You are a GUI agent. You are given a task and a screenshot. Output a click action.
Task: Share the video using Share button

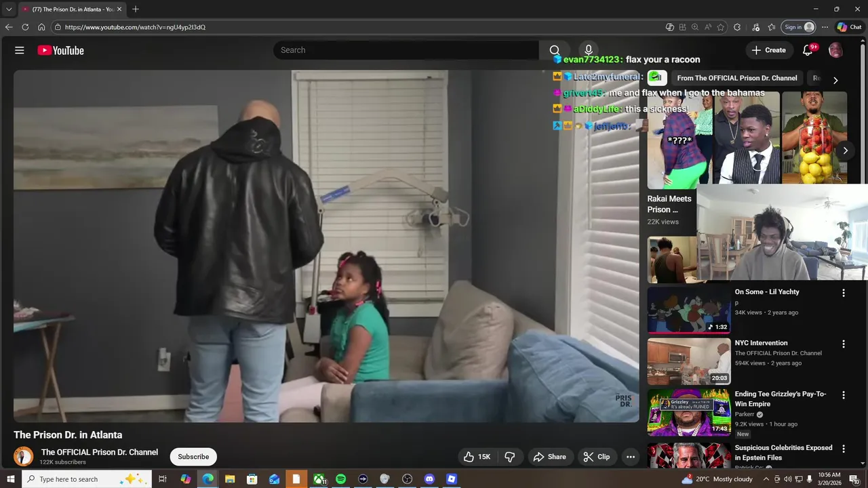(549, 457)
